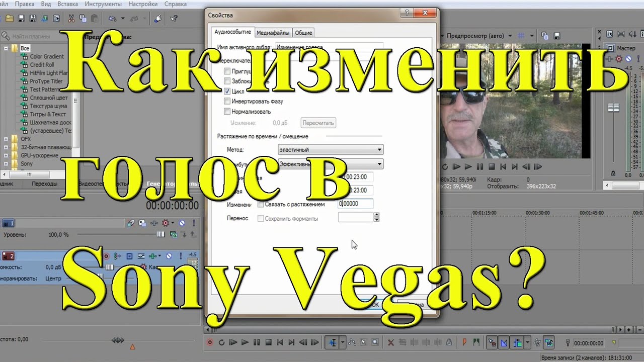This screenshot has height=362, width=644.
Task: Open the Auto ripple mode dropdown arrow
Action: [527, 342]
